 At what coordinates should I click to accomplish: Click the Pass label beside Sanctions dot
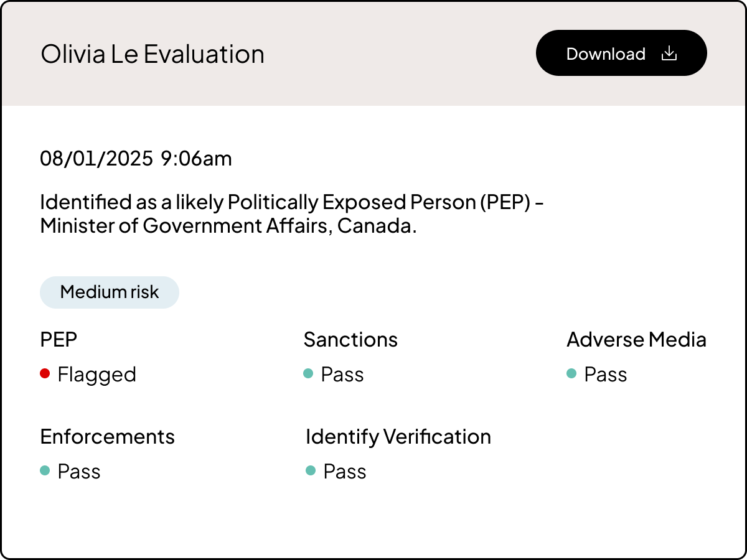342,374
